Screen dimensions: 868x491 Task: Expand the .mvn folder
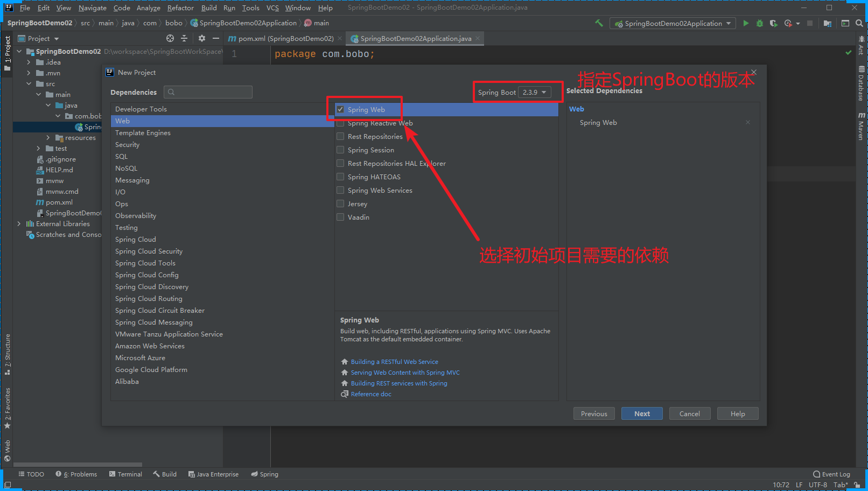(29, 73)
